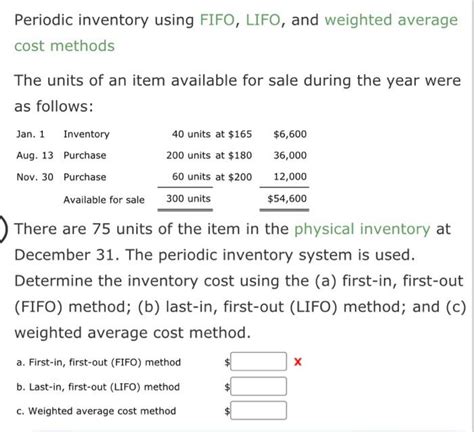The height and width of the screenshot is (432, 474).
Task: Click the LIFO method answer input field
Action: (258, 386)
